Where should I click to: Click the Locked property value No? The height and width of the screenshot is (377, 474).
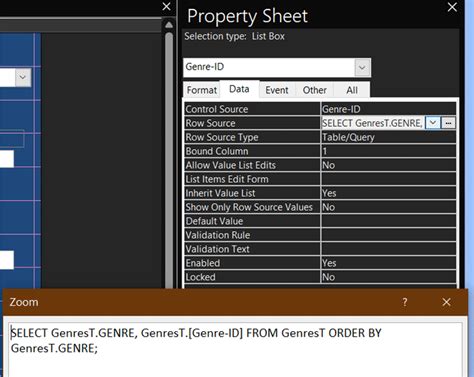coord(388,277)
